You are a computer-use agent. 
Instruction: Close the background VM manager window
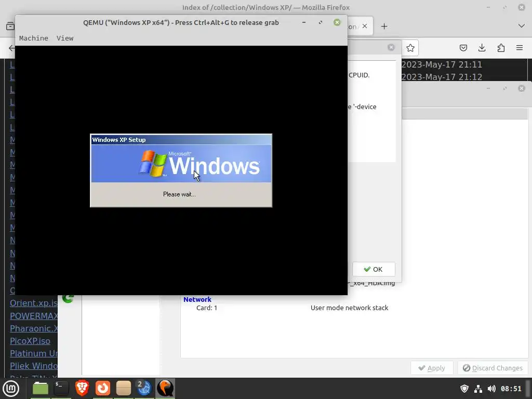(x=522, y=88)
